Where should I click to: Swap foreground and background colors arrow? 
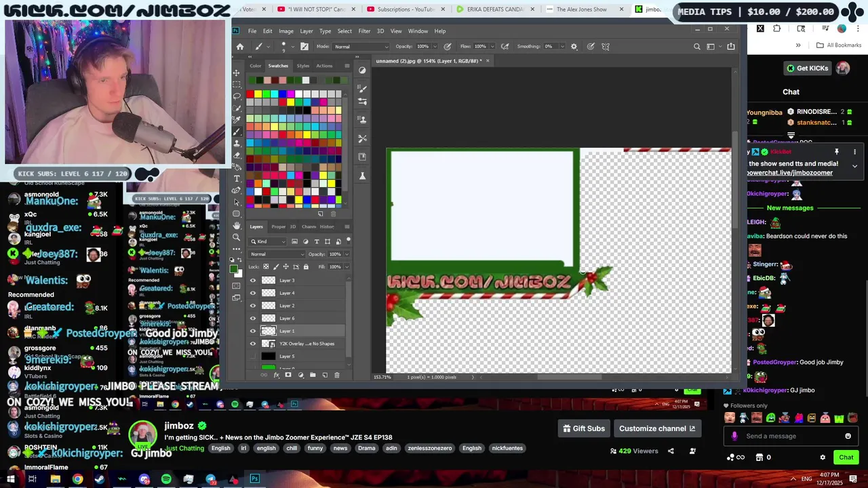pyautogui.click(x=239, y=259)
